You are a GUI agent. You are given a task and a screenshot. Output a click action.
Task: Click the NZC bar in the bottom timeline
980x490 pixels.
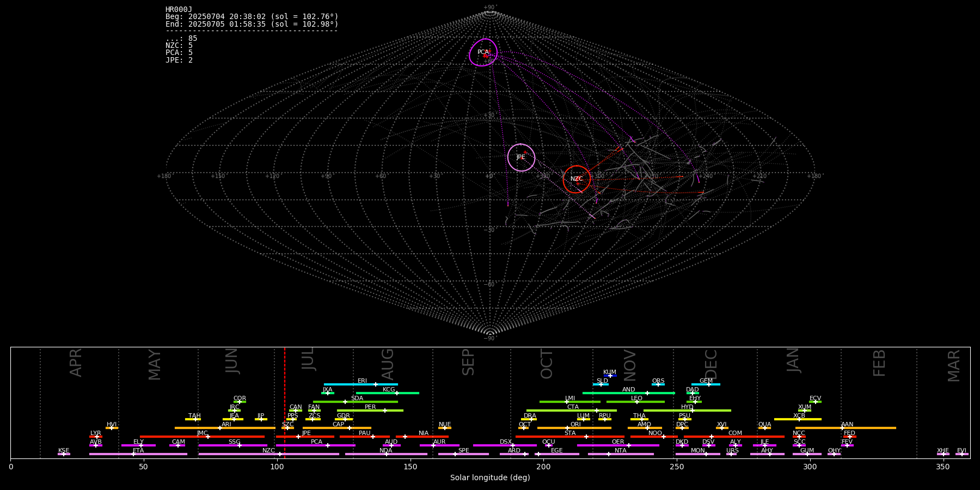tap(269, 454)
